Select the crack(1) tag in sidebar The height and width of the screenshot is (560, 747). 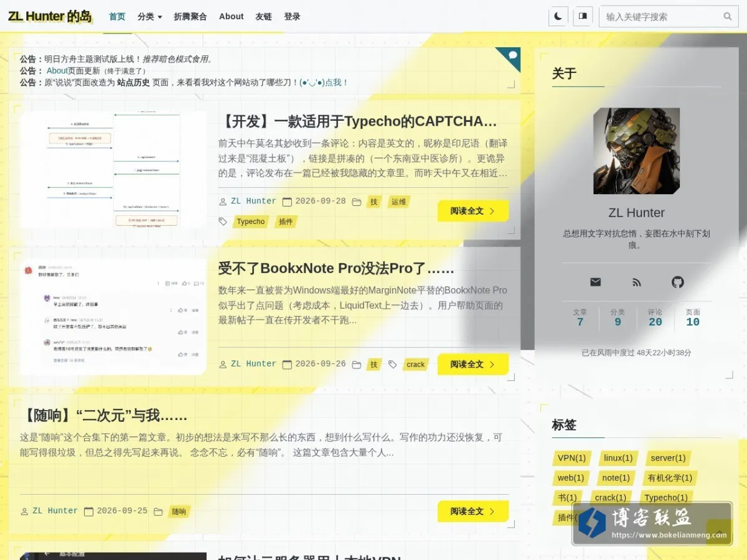(x=610, y=498)
